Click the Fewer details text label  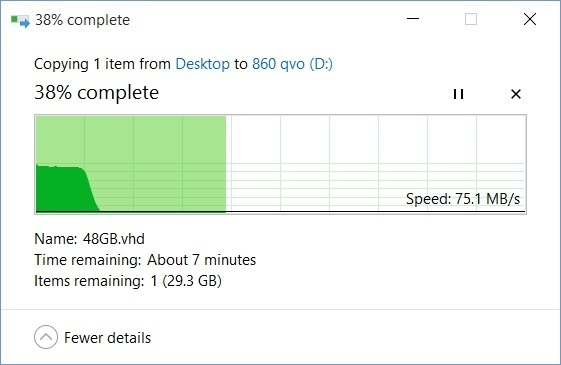107,338
